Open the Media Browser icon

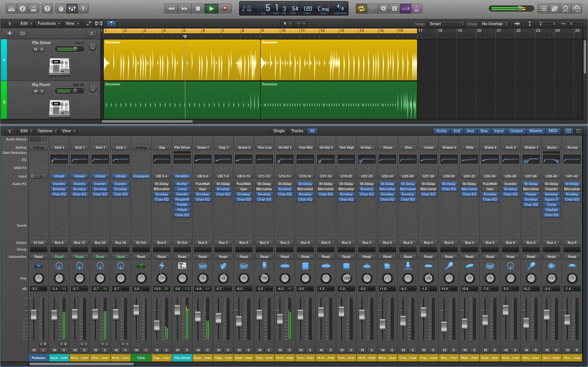(x=577, y=8)
